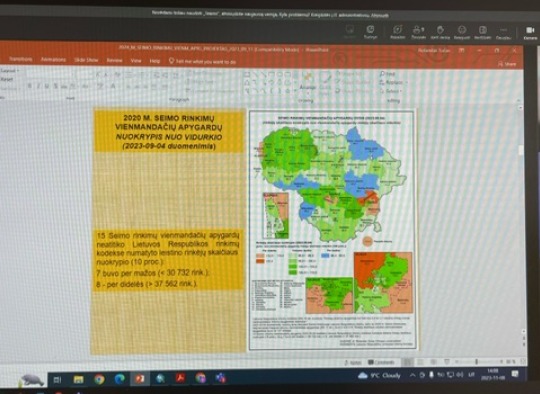Toggle the Teams Camera button
This screenshot has height=394, width=540.
(x=530, y=32)
